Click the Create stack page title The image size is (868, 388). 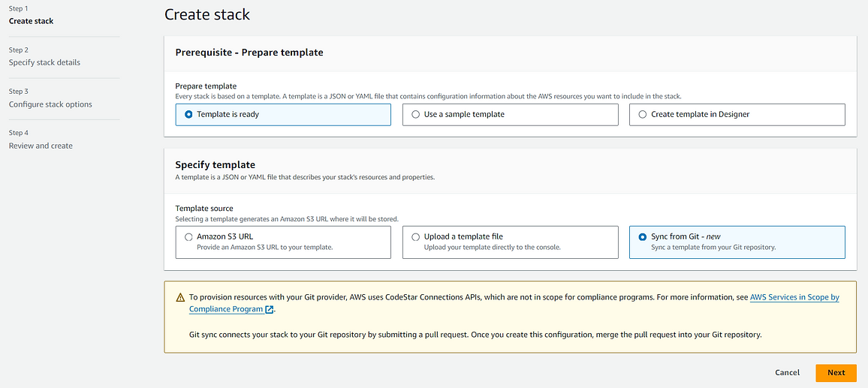coord(207,14)
